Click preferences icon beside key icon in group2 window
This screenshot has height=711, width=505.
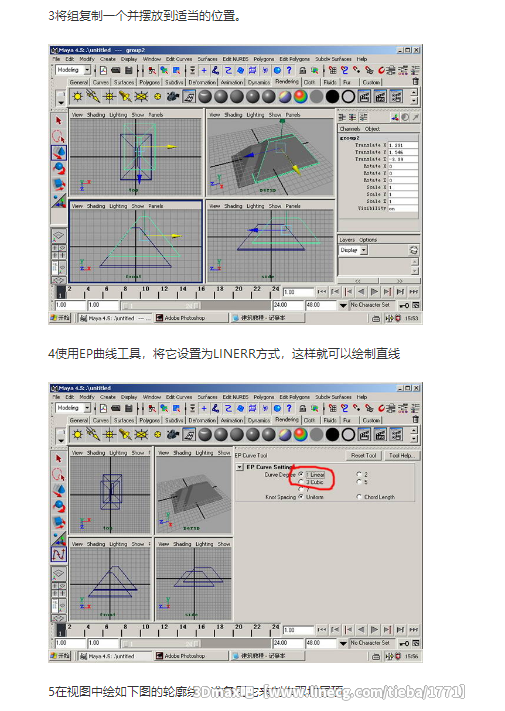pyautogui.click(x=416, y=305)
